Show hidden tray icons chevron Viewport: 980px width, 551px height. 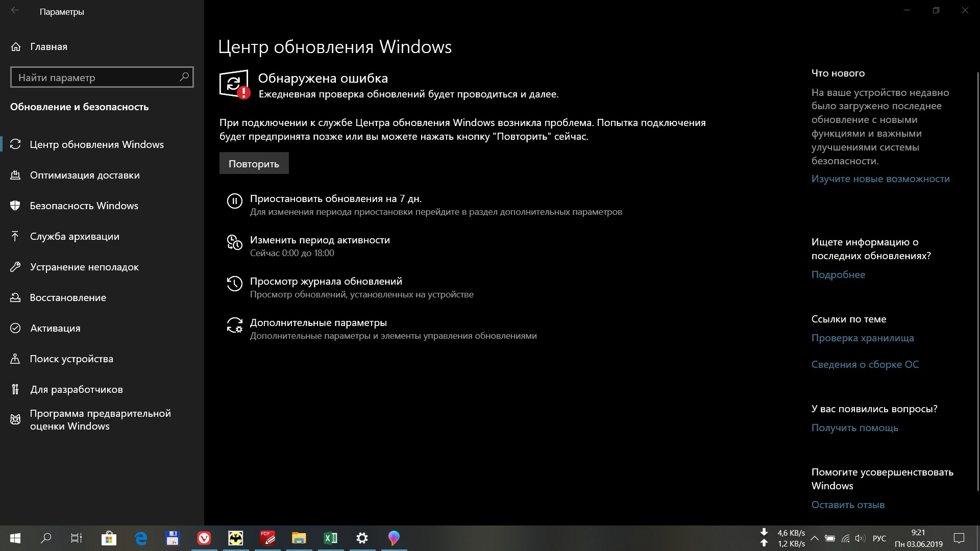(x=815, y=538)
